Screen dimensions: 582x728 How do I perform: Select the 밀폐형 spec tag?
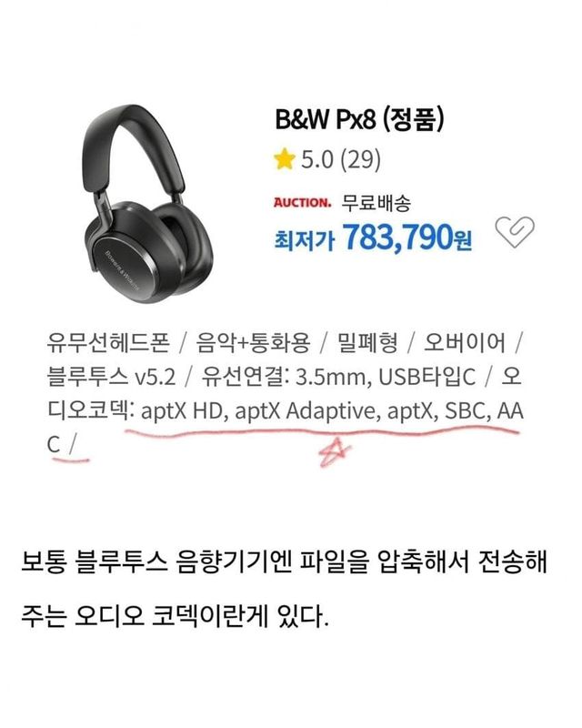(x=367, y=343)
